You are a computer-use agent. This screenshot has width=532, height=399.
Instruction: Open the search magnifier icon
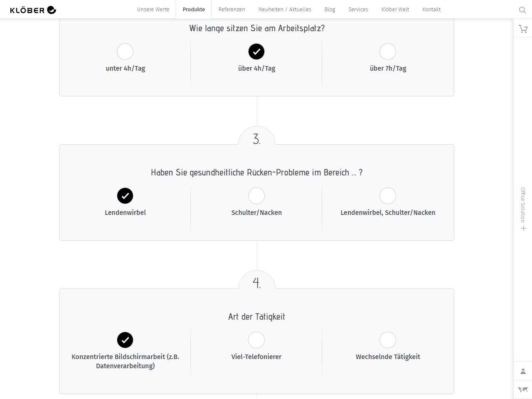click(x=522, y=10)
